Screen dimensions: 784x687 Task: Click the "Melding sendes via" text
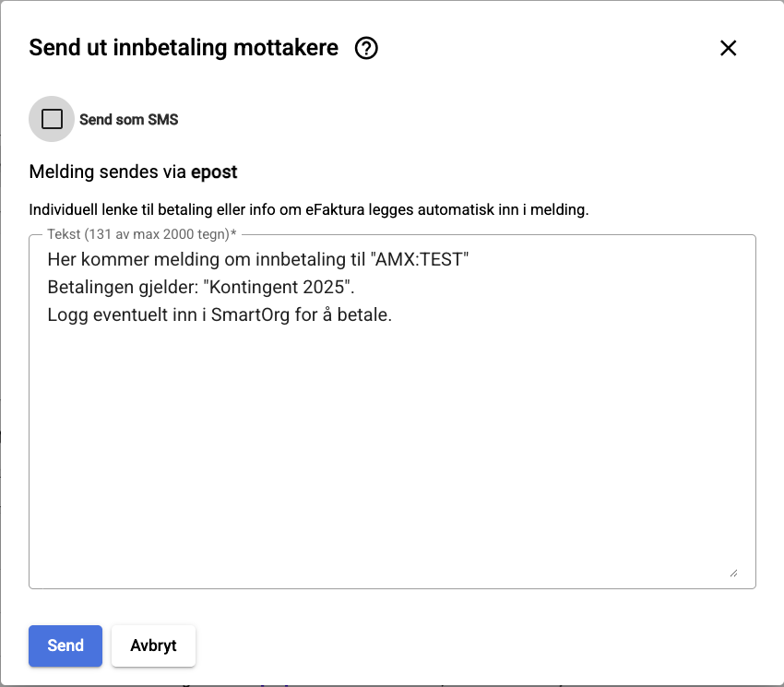[108, 172]
